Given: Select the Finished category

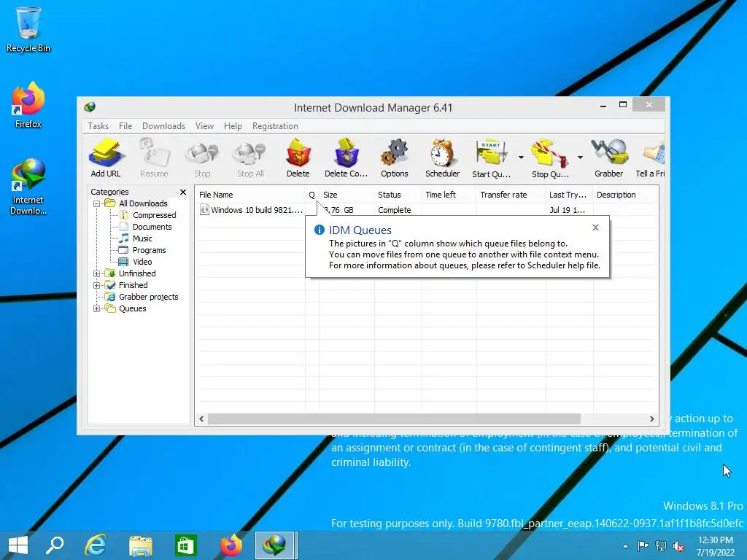Looking at the screenshot, I should coord(133,285).
